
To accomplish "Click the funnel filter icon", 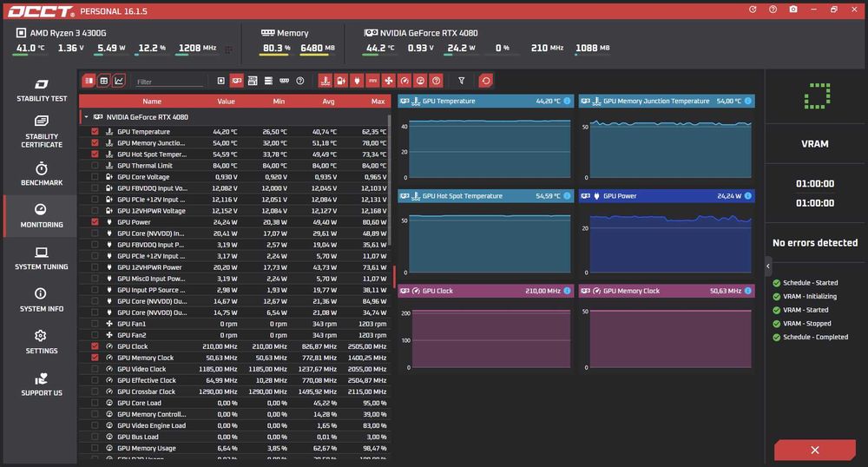I will (x=461, y=81).
